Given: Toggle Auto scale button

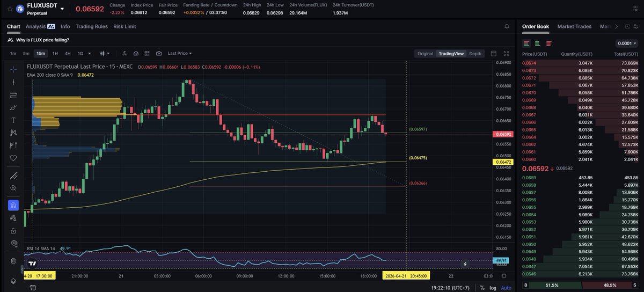Looking at the screenshot, I should tap(506, 288).
